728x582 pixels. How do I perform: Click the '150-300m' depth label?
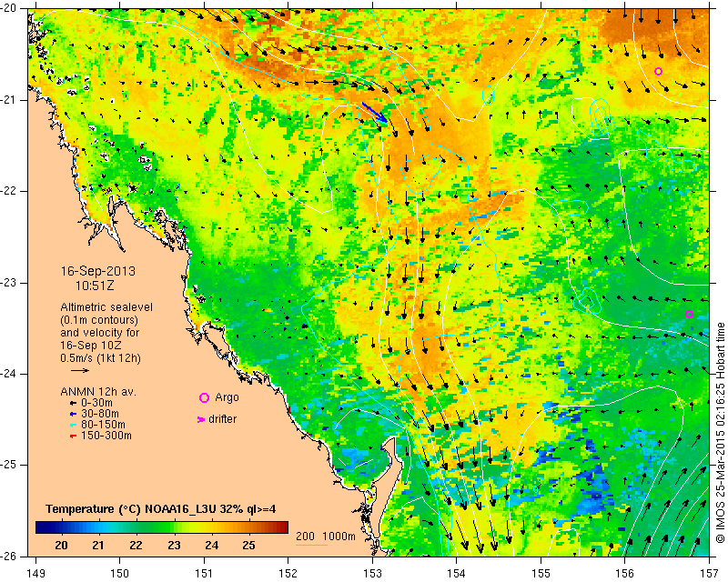coord(106,436)
